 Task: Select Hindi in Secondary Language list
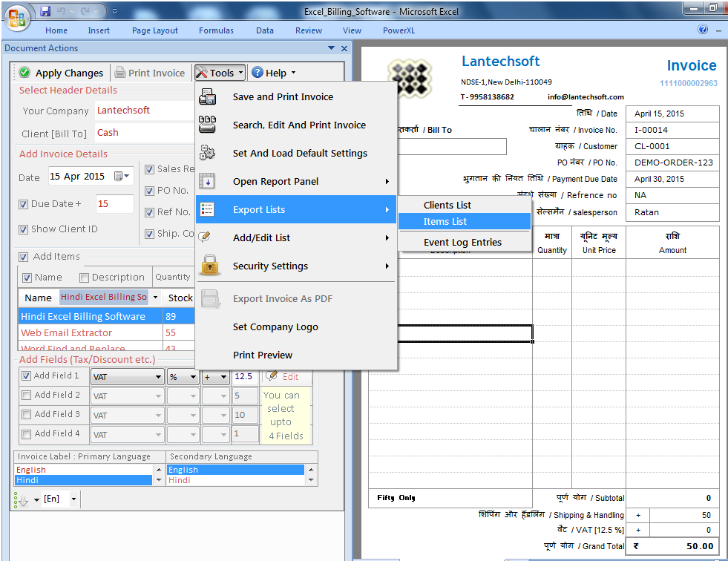[235, 480]
